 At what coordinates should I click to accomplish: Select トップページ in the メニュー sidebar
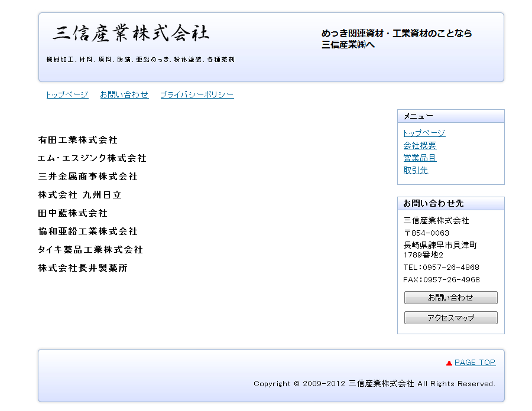[x=424, y=133]
